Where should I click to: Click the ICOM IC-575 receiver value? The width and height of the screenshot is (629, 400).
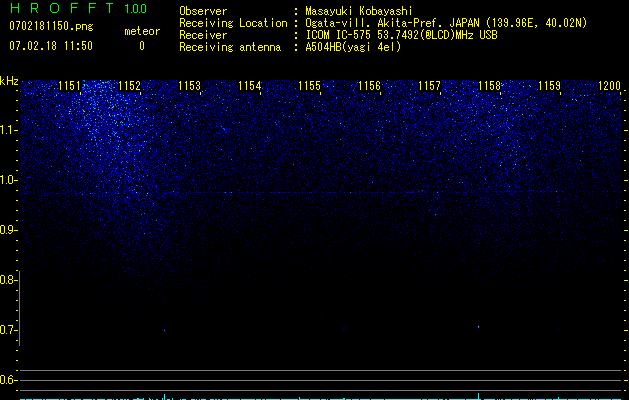click(x=401, y=35)
